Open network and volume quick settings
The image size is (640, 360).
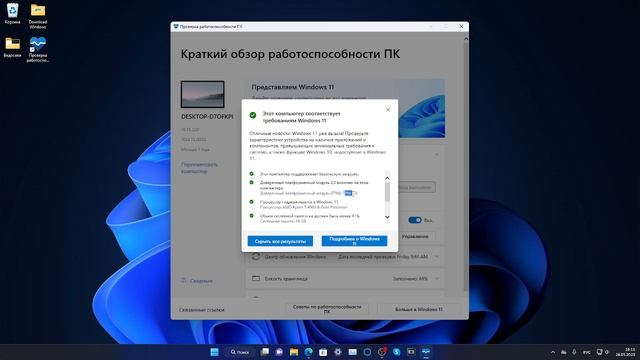click(x=602, y=352)
